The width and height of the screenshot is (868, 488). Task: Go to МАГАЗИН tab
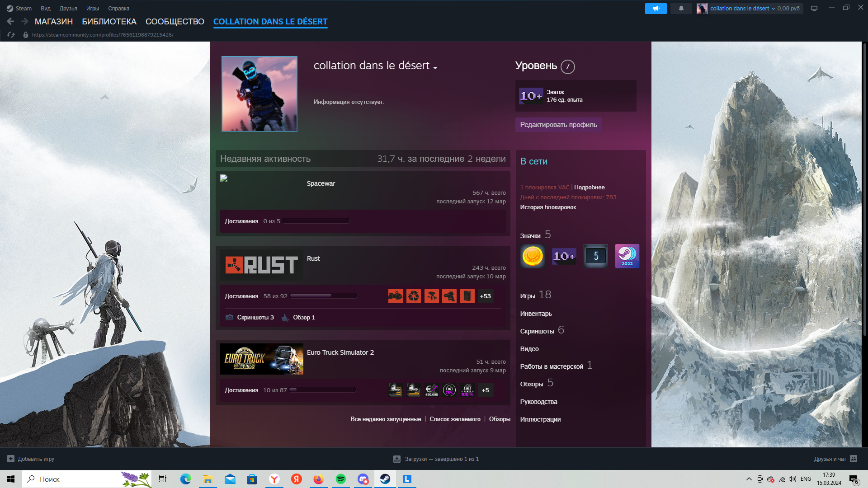pos(54,22)
